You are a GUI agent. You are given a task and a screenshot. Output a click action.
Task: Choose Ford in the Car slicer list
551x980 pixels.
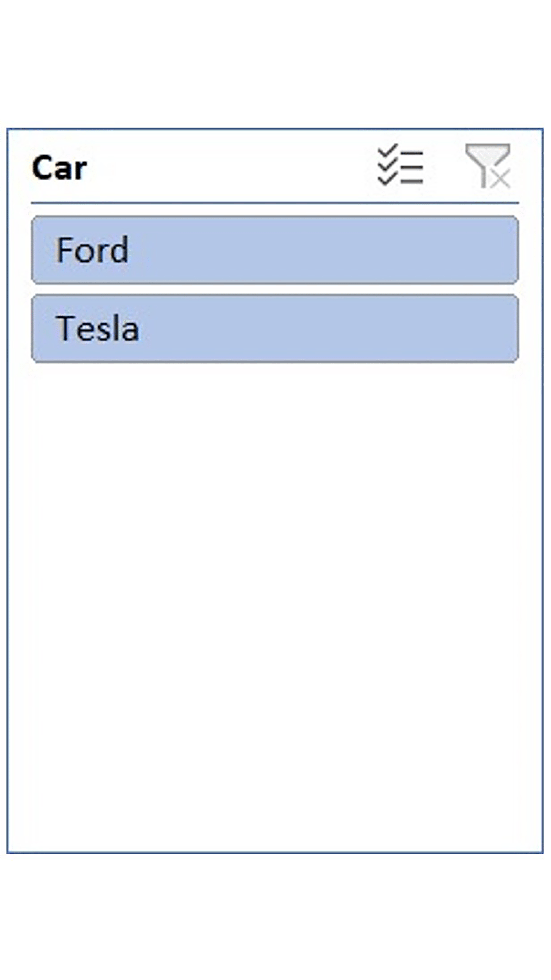point(274,249)
